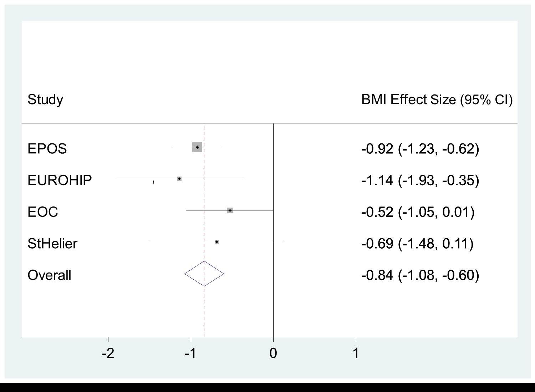Viewport: 535px width, 392px height.
Task: Select the Overall row label
Action: [49, 275]
